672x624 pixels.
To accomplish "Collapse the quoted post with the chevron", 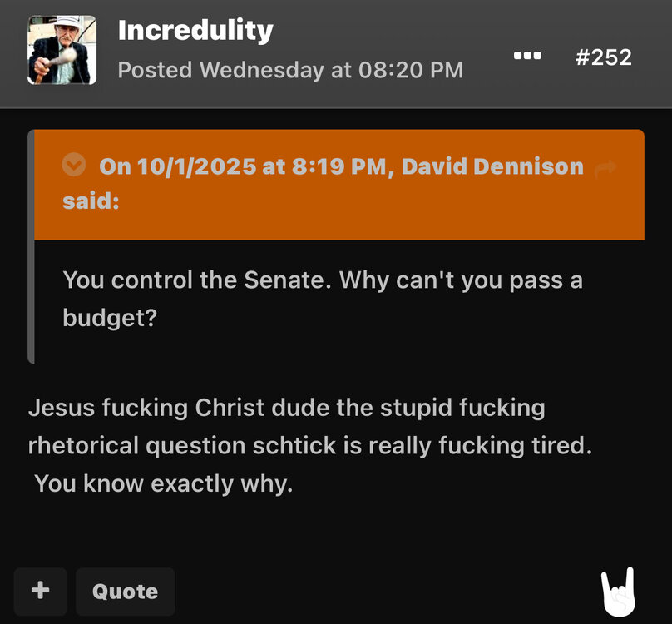I will tap(74, 165).
